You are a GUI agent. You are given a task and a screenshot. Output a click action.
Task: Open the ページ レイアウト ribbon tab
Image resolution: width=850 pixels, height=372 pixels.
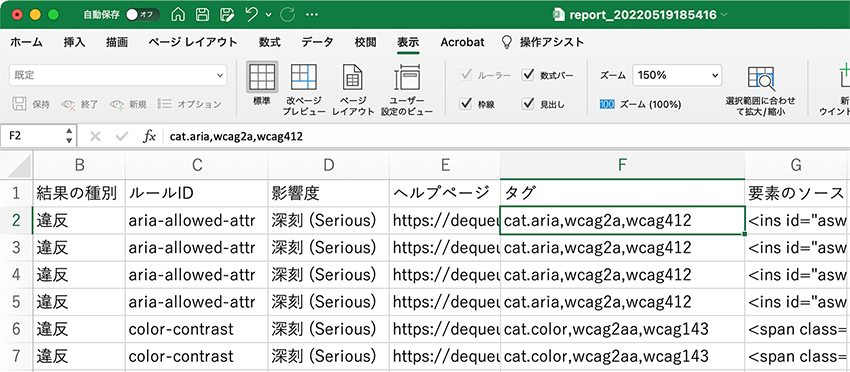coord(192,42)
